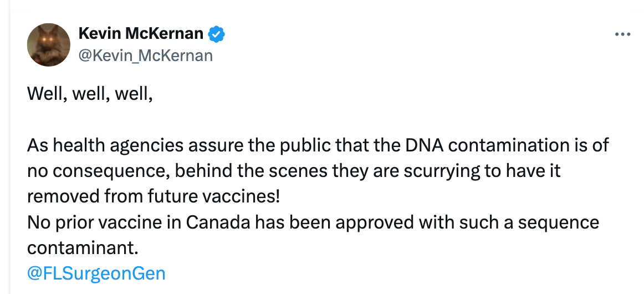Follow the @FLSurgeonGen mention link
Screen dimensions: 644x294
[96, 273]
